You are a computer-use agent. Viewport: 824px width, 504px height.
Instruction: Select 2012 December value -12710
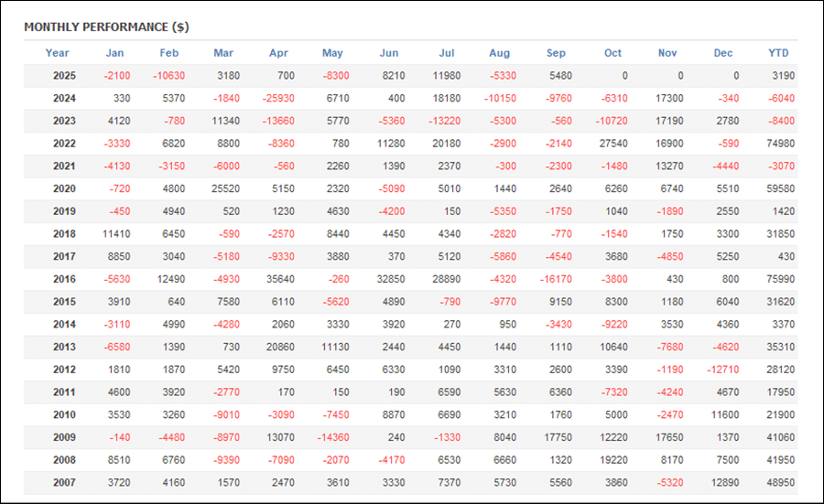(721, 370)
